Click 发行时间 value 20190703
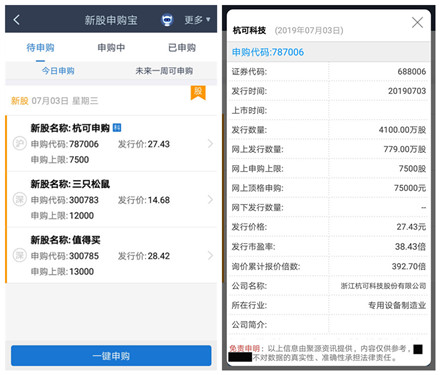The width and height of the screenshot is (440, 375). click(x=407, y=91)
